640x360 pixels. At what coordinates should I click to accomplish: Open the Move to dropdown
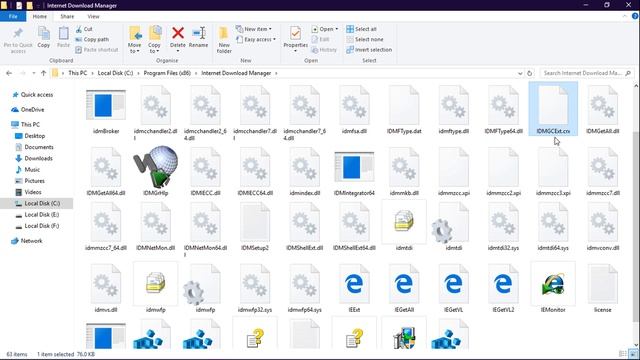pyautogui.click(x=134, y=48)
